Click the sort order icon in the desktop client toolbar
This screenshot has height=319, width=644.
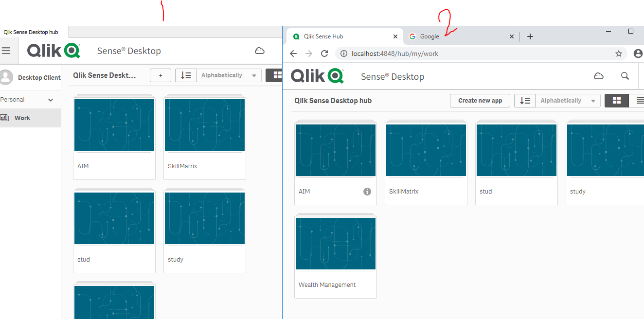[x=186, y=75]
